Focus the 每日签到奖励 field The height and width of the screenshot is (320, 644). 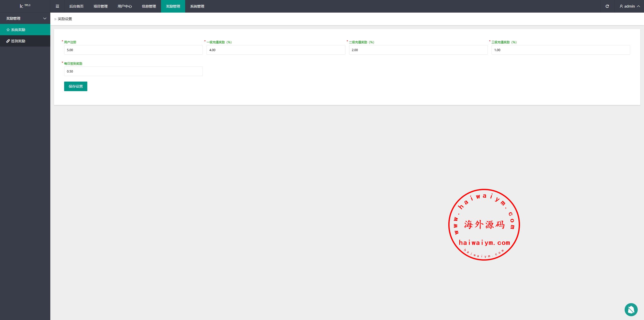pos(133,71)
